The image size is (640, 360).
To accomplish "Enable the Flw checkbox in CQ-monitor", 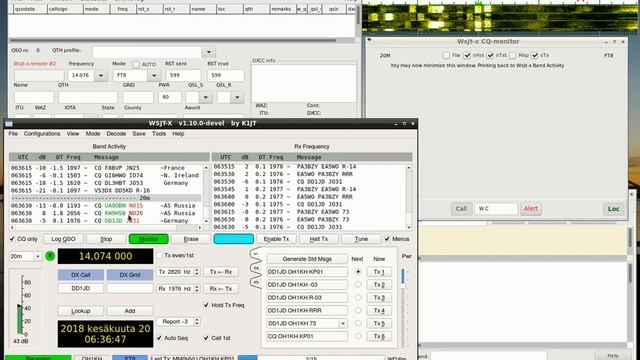I will click(446, 55).
